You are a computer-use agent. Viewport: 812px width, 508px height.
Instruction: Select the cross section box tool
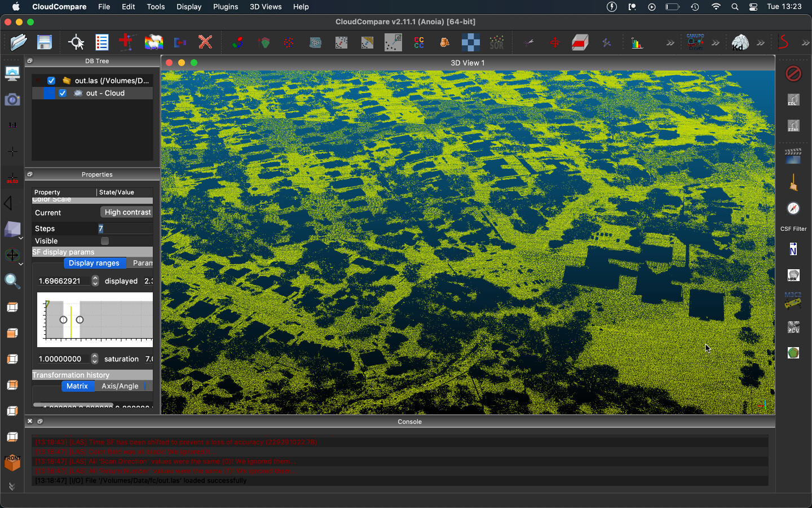pos(580,43)
